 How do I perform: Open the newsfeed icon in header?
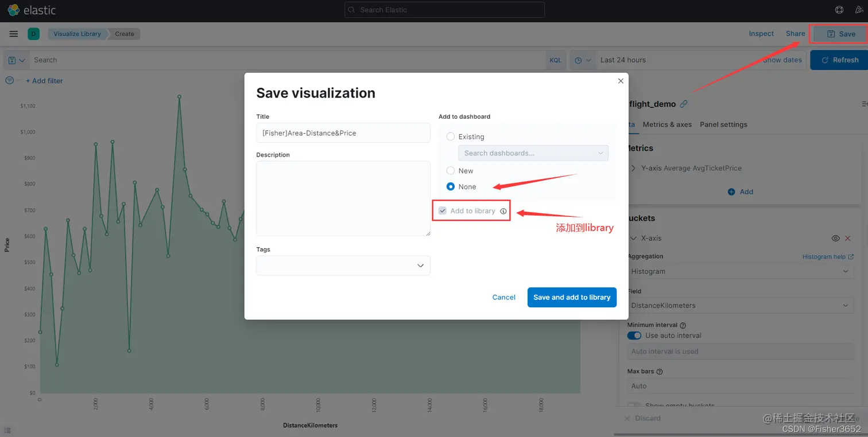click(860, 10)
